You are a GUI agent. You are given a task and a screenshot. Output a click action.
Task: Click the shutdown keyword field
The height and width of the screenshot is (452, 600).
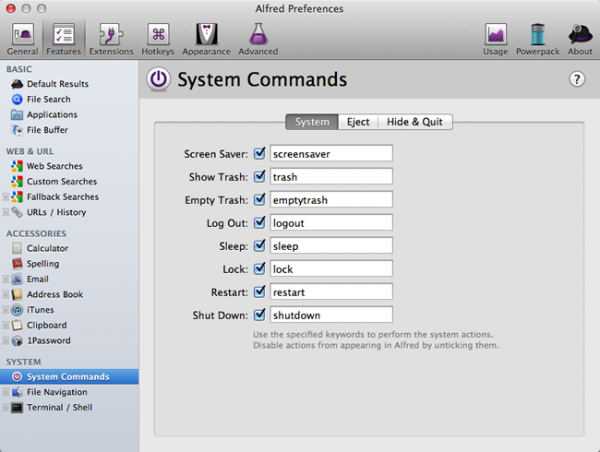point(331,315)
